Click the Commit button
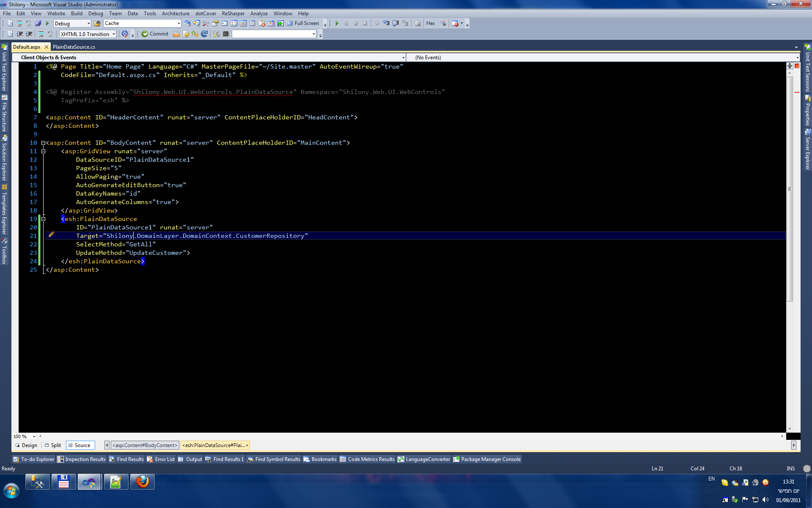 155,34
